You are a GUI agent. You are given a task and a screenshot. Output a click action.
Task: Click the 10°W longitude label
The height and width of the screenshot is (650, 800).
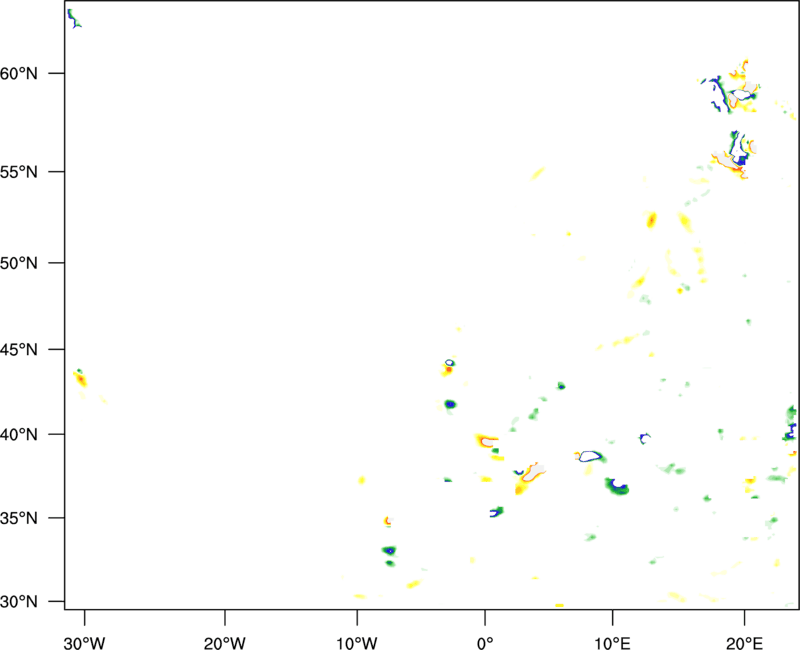pos(357,643)
